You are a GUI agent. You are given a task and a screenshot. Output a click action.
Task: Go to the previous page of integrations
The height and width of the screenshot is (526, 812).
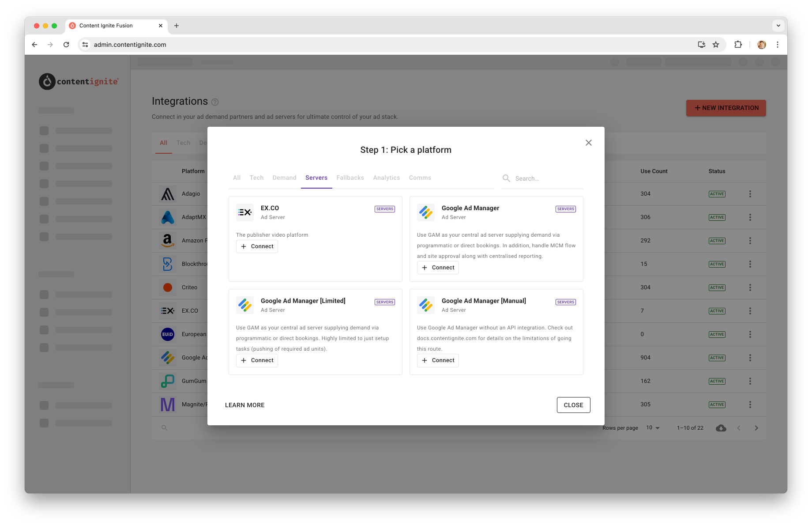[739, 428]
